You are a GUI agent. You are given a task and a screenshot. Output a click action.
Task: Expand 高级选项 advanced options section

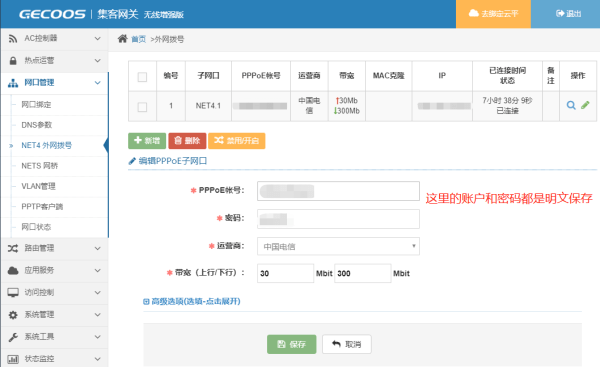click(192, 302)
